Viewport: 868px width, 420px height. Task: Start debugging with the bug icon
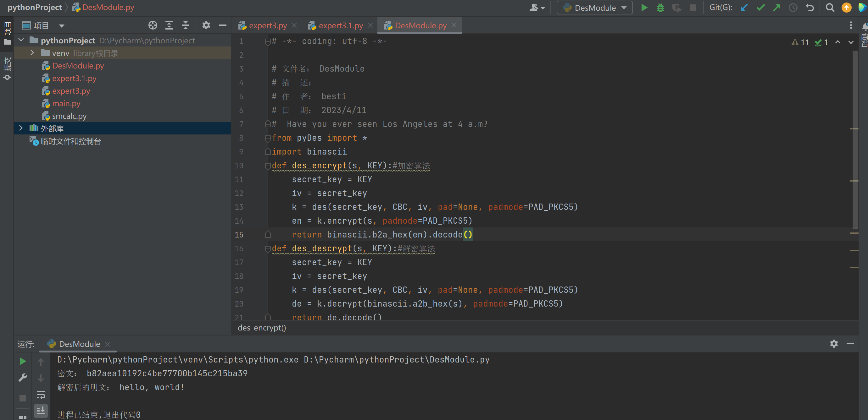tap(660, 8)
